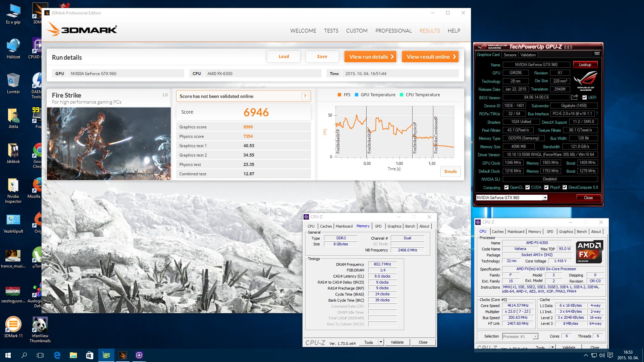Screen dimensions: 644x362
Task: Launch Nvidia Inspector desktop icon
Action: pyautogui.click(x=13, y=191)
